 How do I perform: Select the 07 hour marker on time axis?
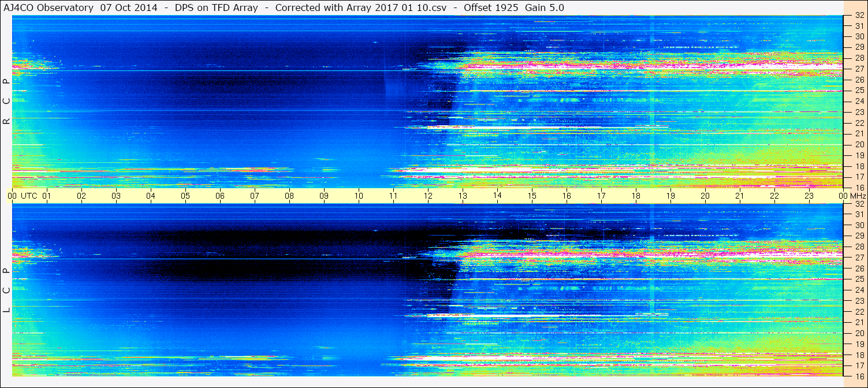point(255,196)
